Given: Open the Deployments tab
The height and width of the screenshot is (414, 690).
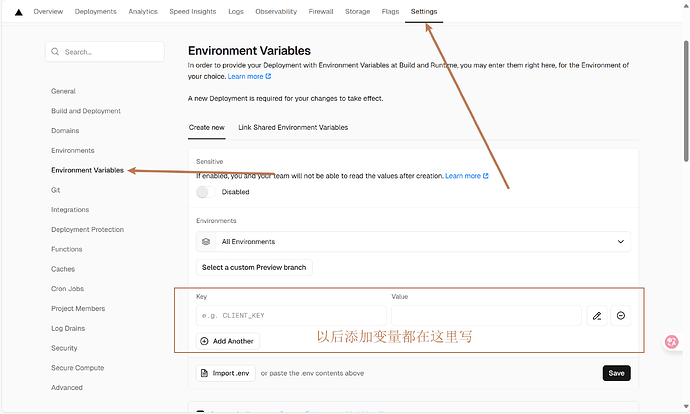Looking at the screenshot, I should 95,11.
